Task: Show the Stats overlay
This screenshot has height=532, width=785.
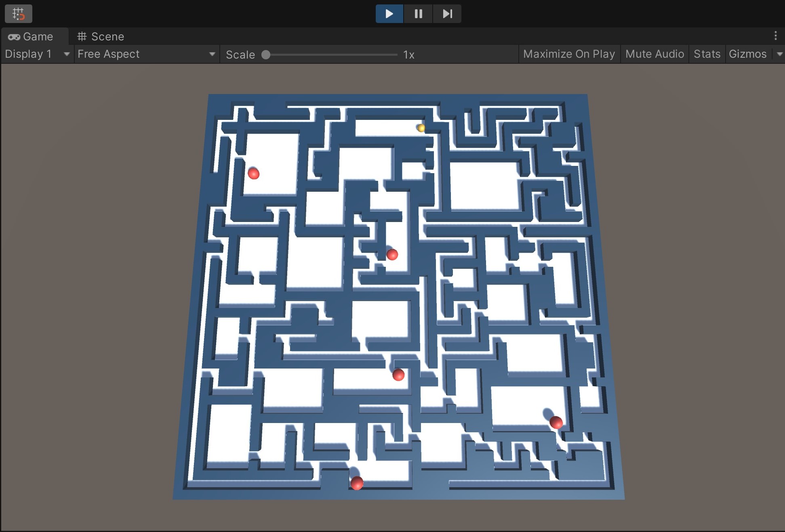Action: (x=707, y=54)
